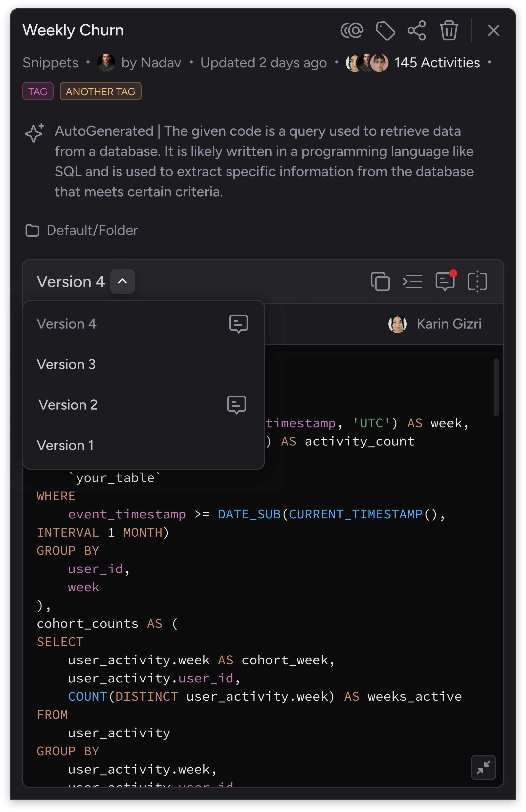526x812 pixels.
Task: Click the 145 Activities link
Action: click(x=437, y=63)
